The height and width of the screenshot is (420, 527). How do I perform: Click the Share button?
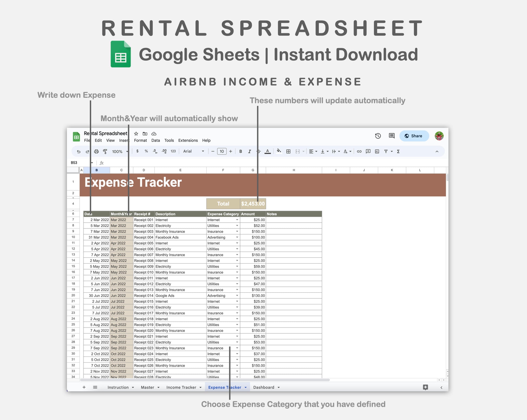click(x=414, y=136)
